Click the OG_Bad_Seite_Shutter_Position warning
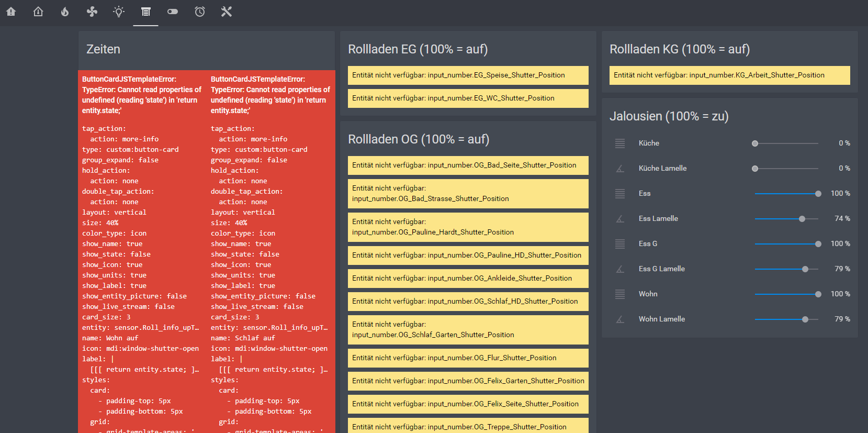868x433 pixels. click(x=468, y=165)
